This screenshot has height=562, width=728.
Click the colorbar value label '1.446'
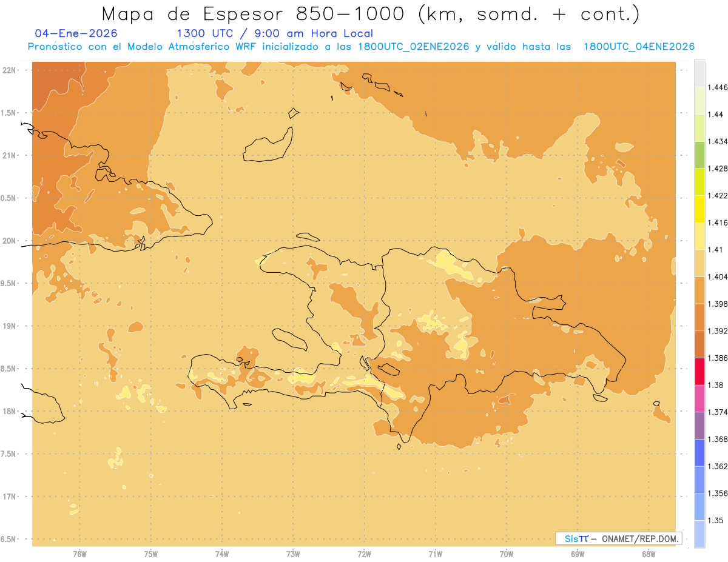718,87
